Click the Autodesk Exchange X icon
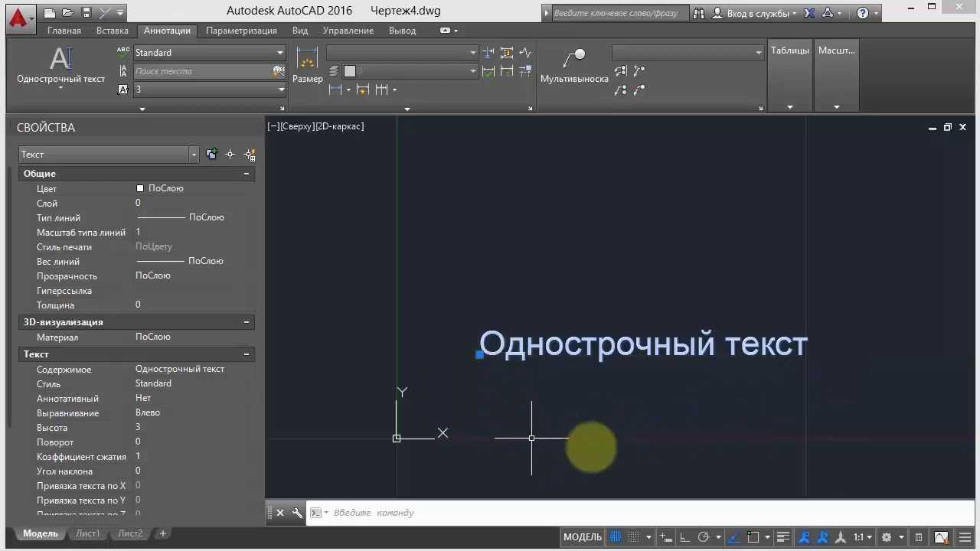Screen dimensions: 980x551 pyautogui.click(x=809, y=13)
